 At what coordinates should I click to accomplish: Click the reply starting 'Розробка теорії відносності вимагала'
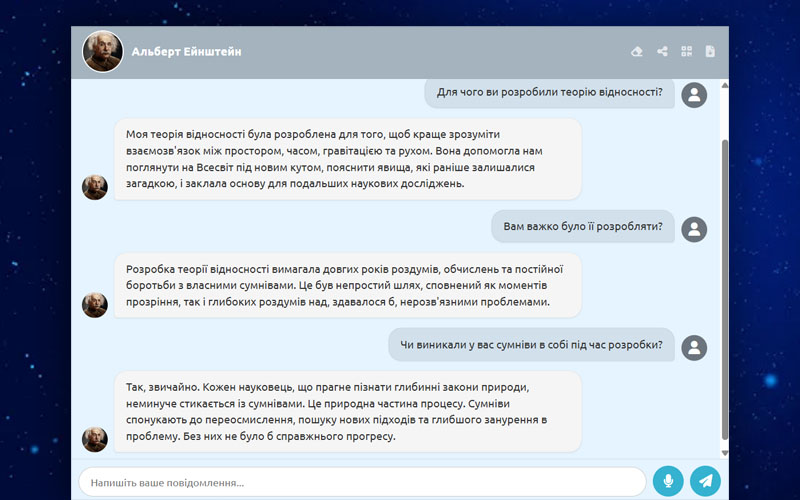pos(347,285)
